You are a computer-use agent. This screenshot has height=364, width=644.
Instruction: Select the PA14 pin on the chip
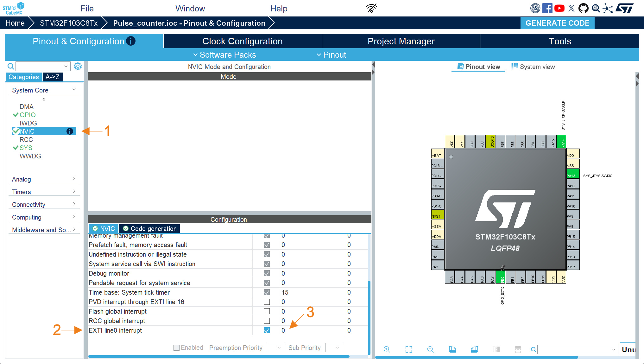point(561,142)
